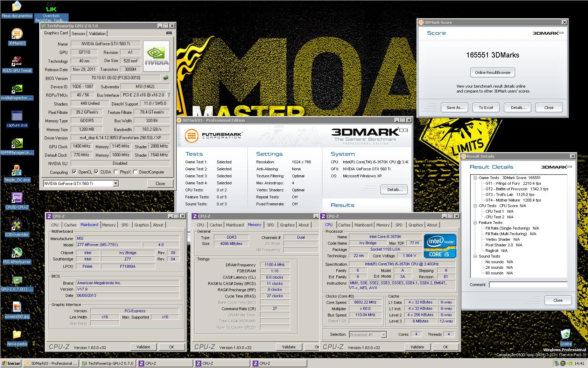Open SPD tab in the Memory CPU-Z window
The height and width of the screenshot is (368, 588).
coord(271,225)
